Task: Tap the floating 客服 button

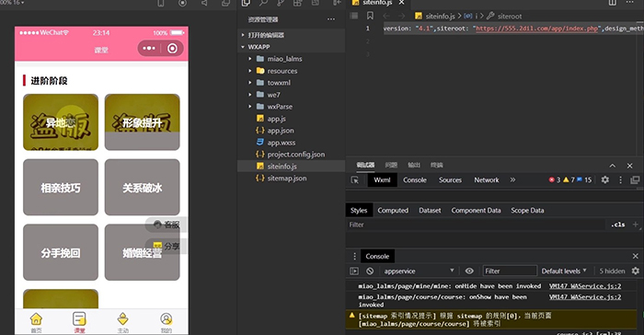Action: pyautogui.click(x=167, y=225)
